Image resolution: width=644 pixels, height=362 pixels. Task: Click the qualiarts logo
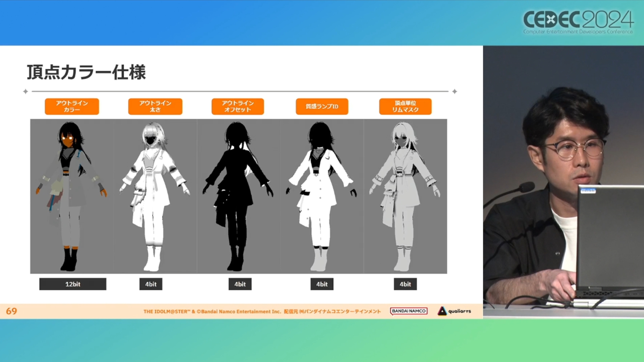454,311
